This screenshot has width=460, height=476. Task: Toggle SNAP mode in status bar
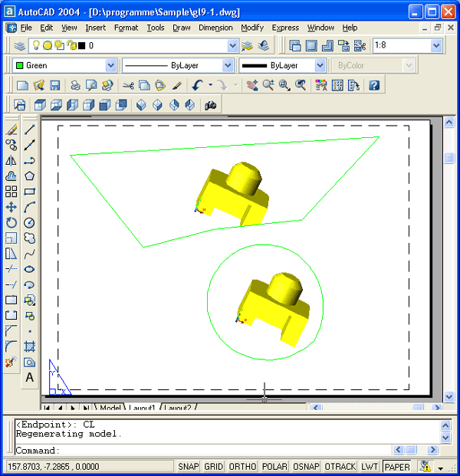[x=189, y=466]
